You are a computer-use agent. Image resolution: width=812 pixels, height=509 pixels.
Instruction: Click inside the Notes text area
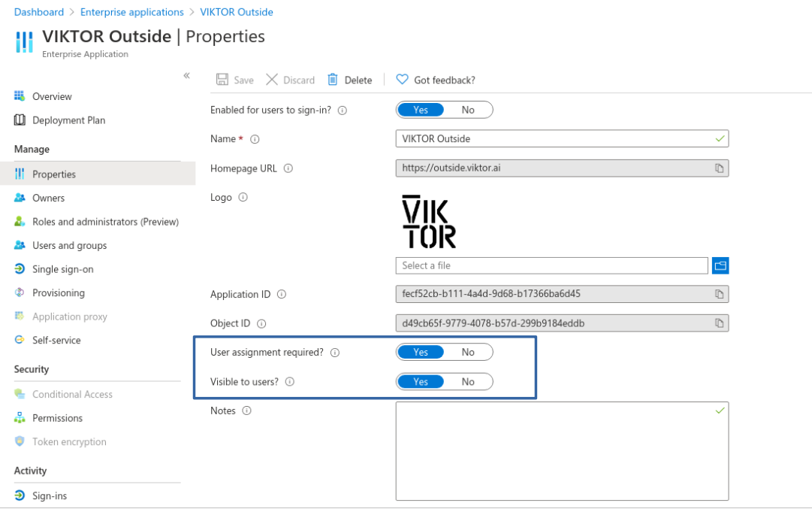point(561,451)
